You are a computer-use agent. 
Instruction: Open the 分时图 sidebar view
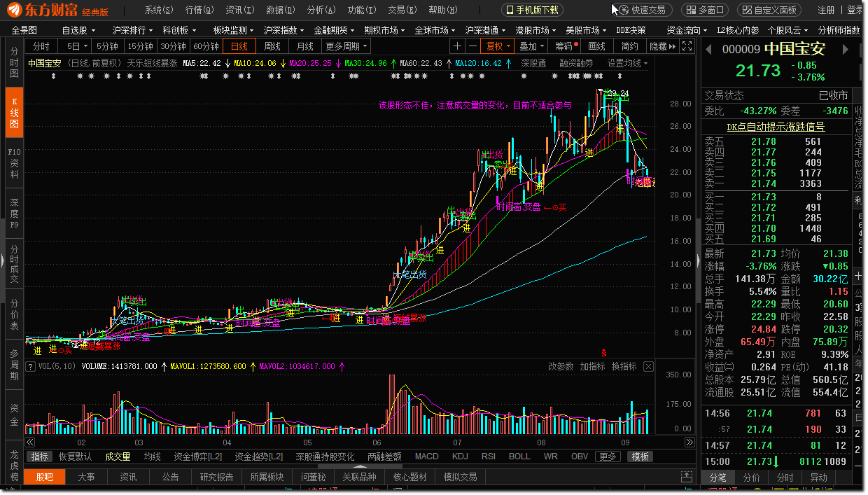(14, 62)
